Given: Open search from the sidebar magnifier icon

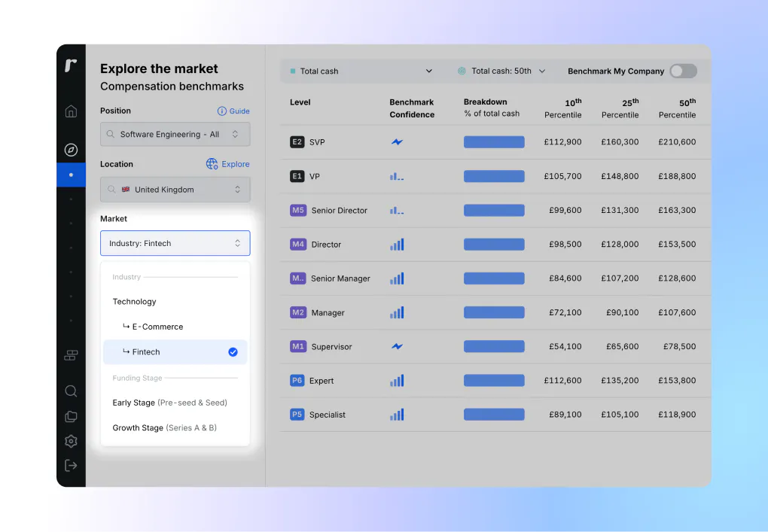Looking at the screenshot, I should pyautogui.click(x=71, y=391).
